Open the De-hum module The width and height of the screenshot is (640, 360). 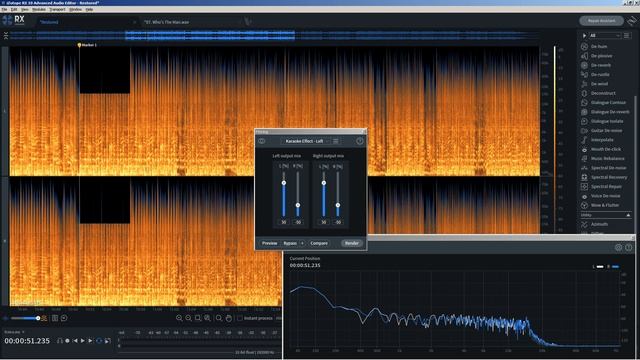[x=599, y=47]
